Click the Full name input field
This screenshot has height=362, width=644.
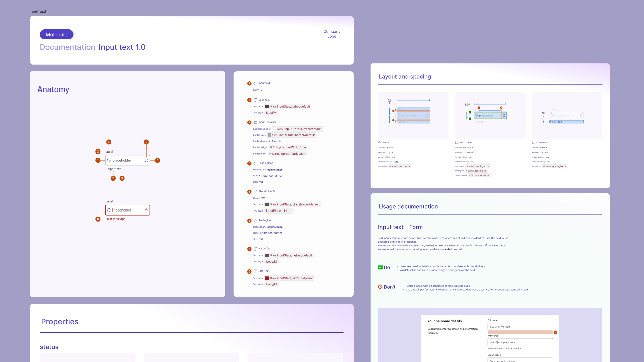520,327
